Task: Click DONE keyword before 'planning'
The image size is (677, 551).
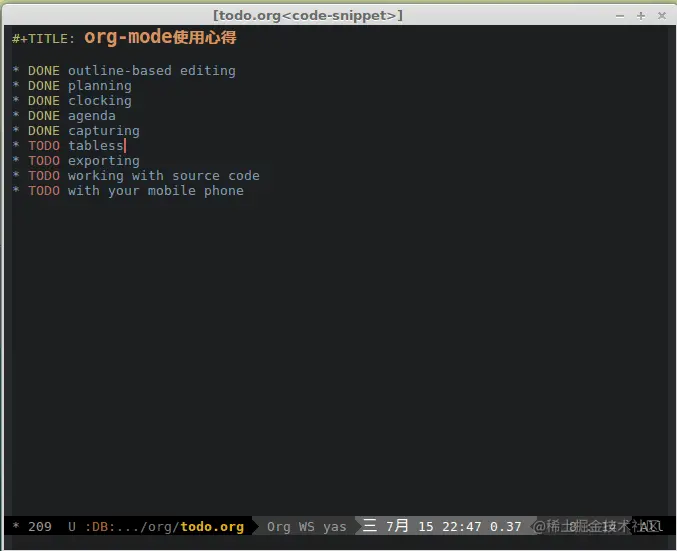Action: [44, 86]
